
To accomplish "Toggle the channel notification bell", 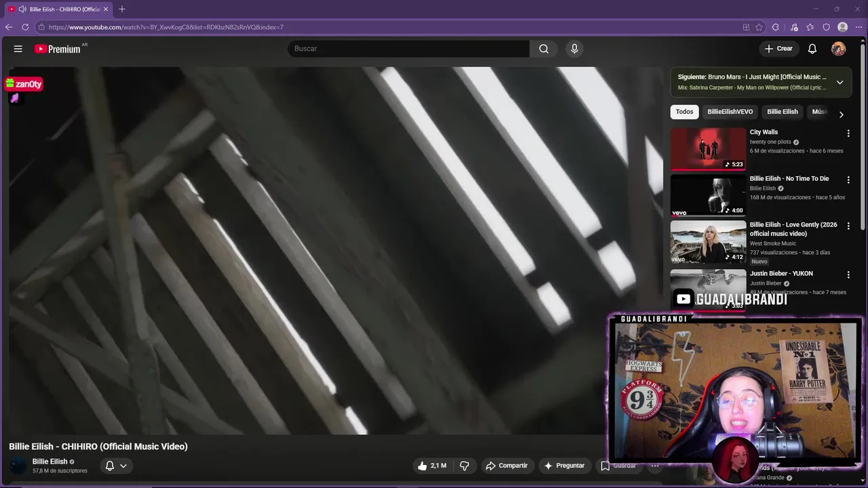I will (110, 466).
